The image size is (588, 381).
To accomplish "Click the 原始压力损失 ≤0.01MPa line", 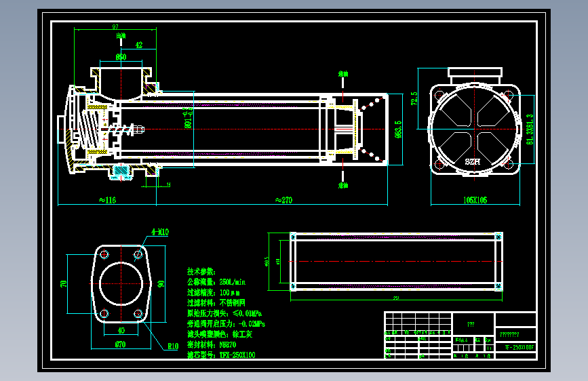I will [224, 313].
